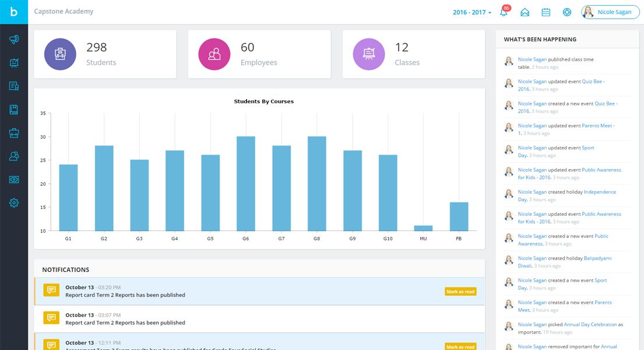Click the globe icon next to the profile
The width and height of the screenshot is (644, 350).
(566, 12)
